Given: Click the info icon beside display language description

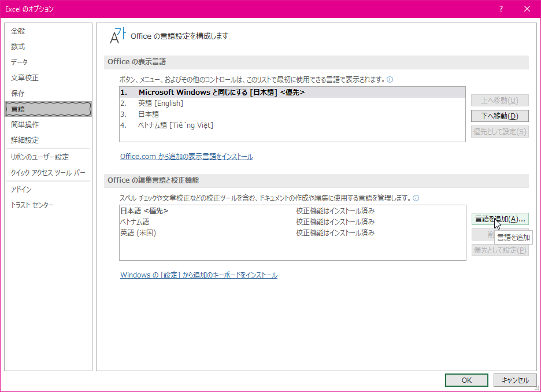Looking at the screenshot, I should tap(390, 80).
